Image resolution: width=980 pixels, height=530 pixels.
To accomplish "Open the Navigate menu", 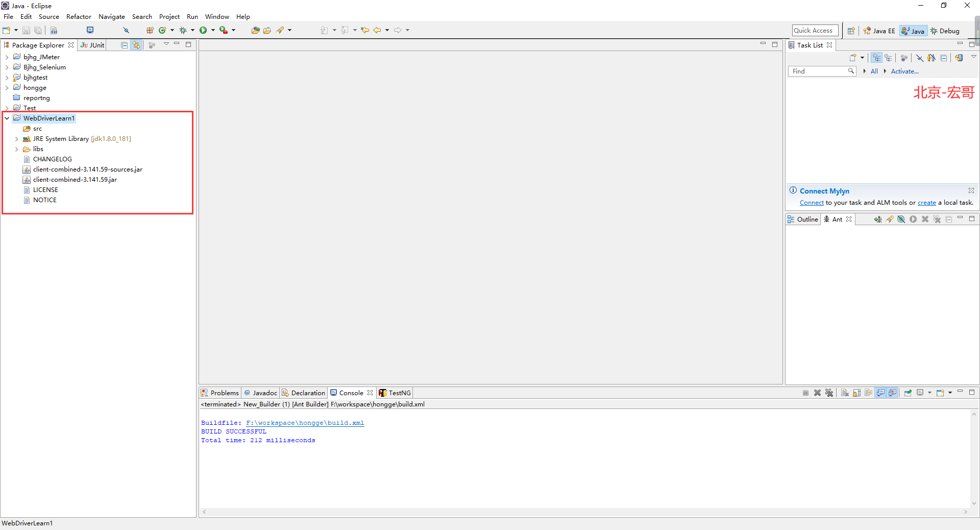I will pos(112,16).
